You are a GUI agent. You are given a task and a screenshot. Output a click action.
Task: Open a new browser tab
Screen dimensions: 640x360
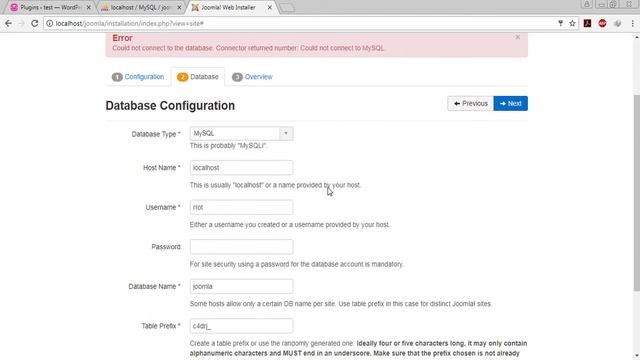288,8
